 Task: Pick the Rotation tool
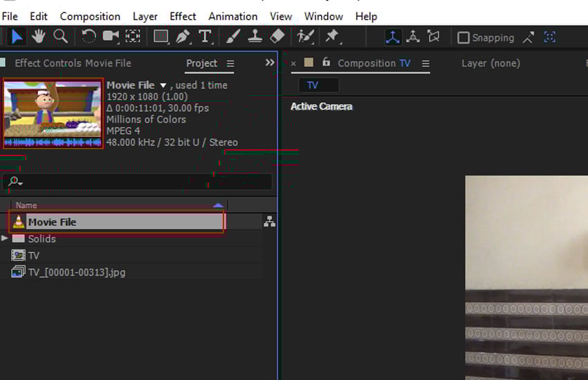[x=89, y=37]
